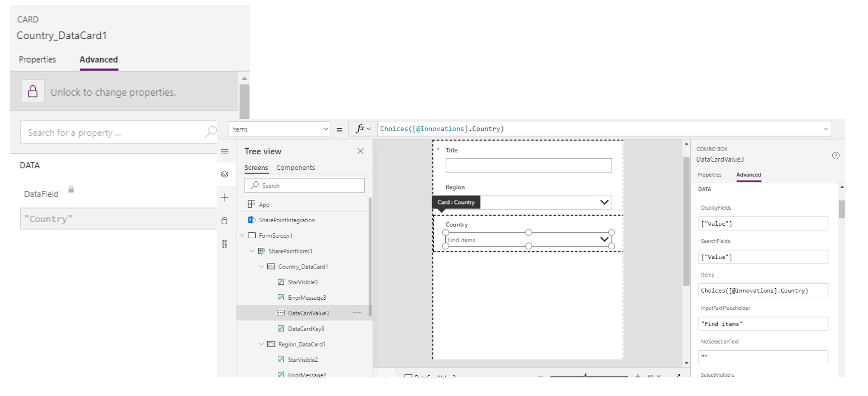This screenshot has width=868, height=396.
Task: Open Advanced tab in Combo Box pane
Action: click(x=749, y=175)
